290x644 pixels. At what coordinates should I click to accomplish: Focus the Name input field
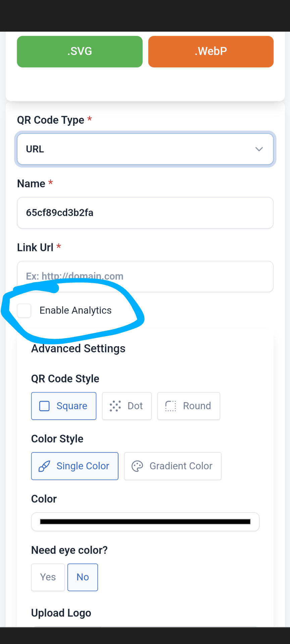pos(145,213)
